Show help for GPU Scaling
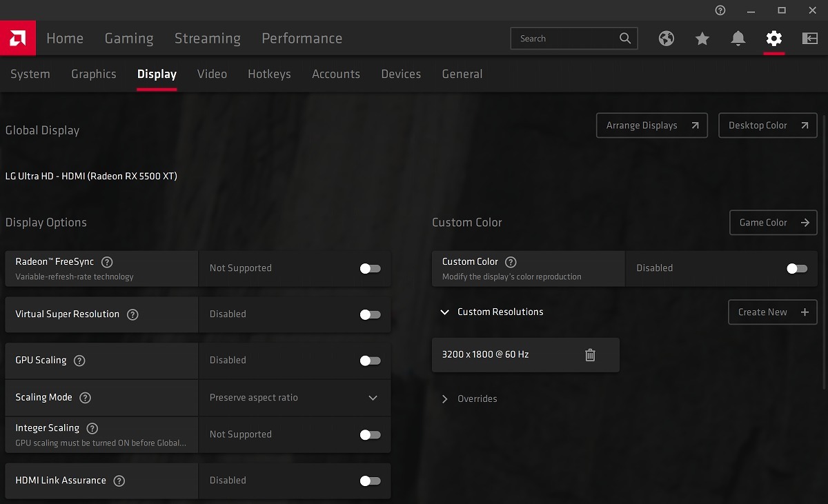 (x=79, y=361)
